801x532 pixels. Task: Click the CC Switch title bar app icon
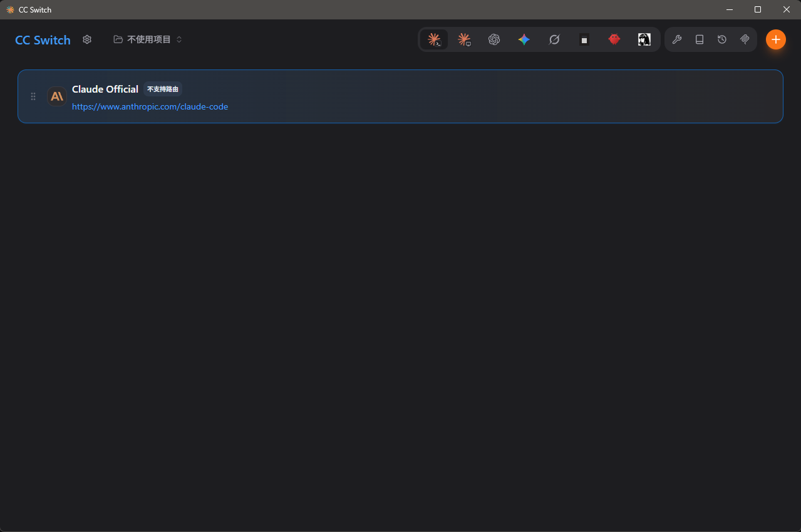click(10, 9)
